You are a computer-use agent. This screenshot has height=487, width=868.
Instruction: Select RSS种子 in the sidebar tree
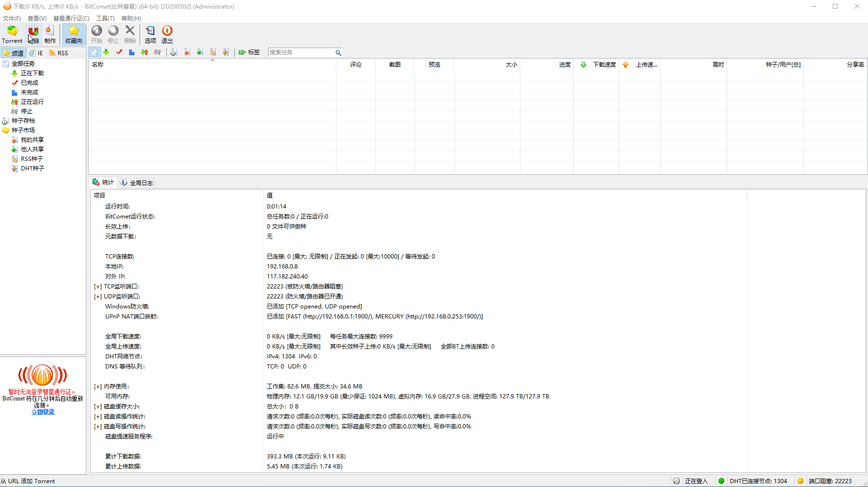pos(31,159)
